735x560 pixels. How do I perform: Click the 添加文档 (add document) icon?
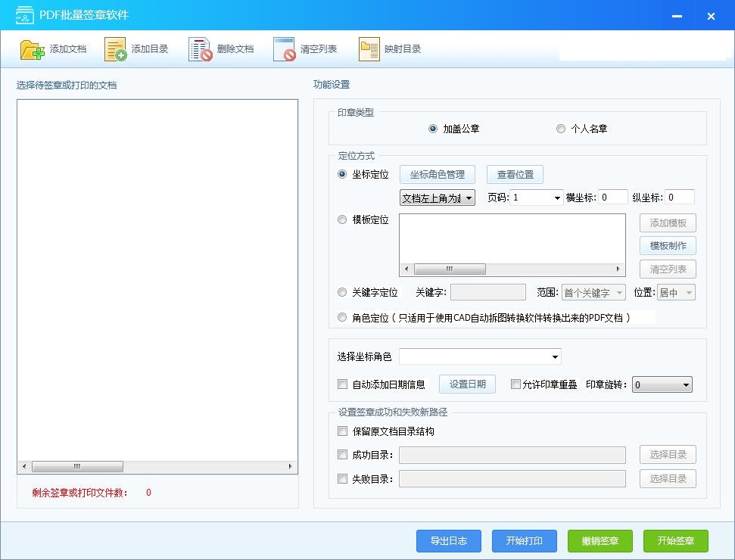[33, 49]
